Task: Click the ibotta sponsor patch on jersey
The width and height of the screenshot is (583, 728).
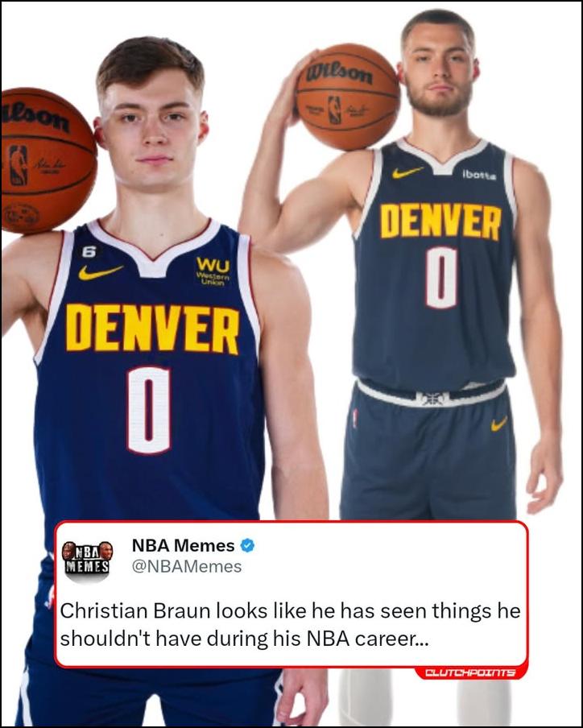Action: pyautogui.click(x=479, y=175)
